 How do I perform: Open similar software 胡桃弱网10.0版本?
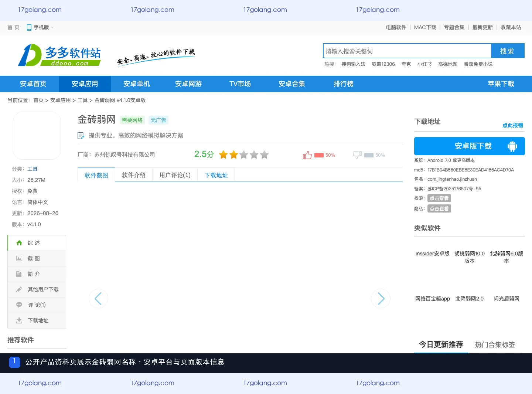click(x=470, y=257)
